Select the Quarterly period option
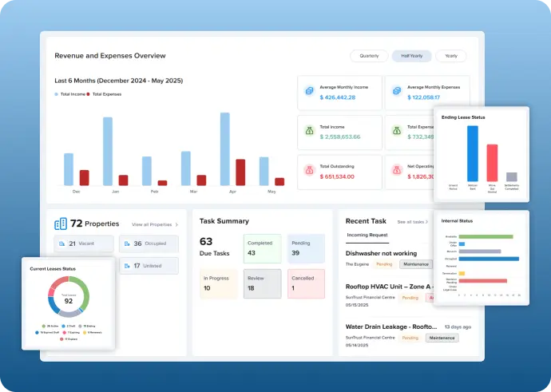This screenshot has height=392, width=551. coord(369,56)
